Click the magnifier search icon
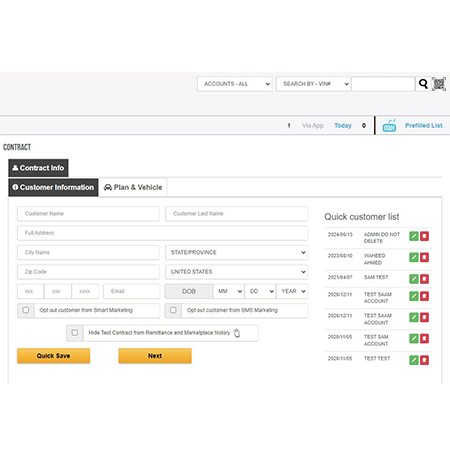Screen dimensions: 450x450 point(423,84)
